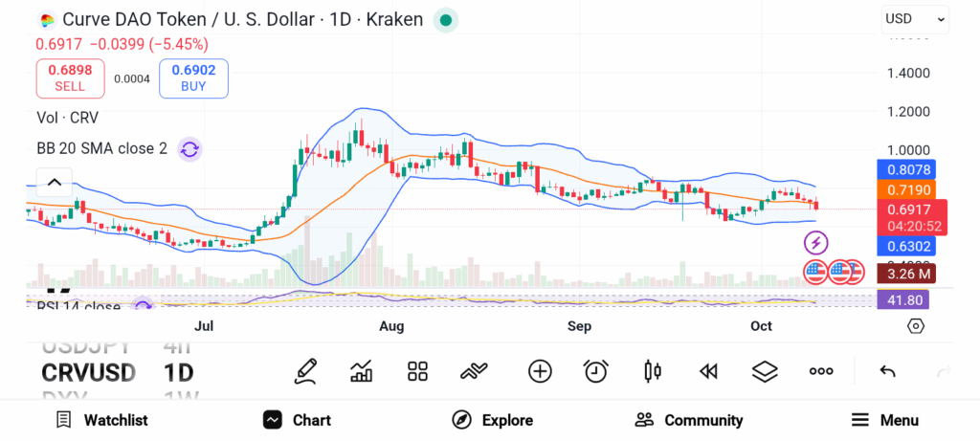
Task: Create an alert with the alarm clock icon
Action: [596, 371]
